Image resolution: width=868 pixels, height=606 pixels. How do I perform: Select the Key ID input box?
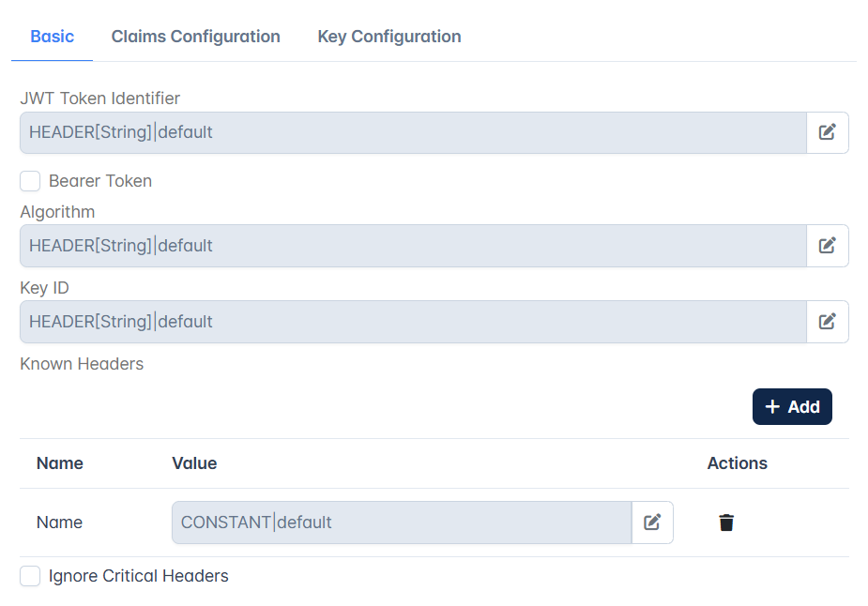tap(413, 322)
